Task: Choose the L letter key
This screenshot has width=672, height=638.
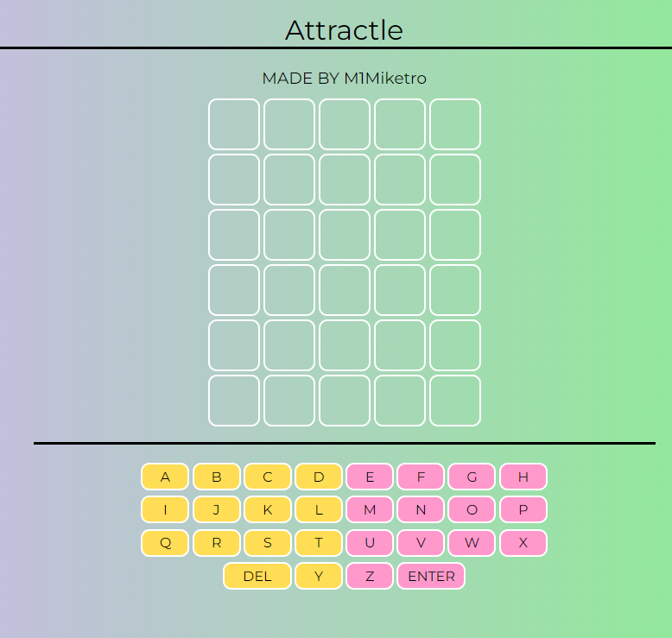Action: (x=319, y=509)
